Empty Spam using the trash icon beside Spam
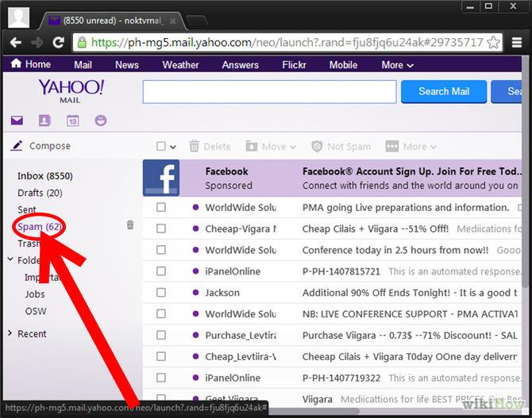Viewport: 532px width, 418px height. tap(130, 224)
